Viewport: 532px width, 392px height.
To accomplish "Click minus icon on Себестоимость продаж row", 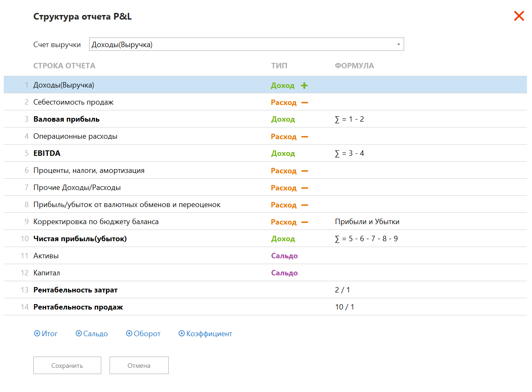I will 305,102.
